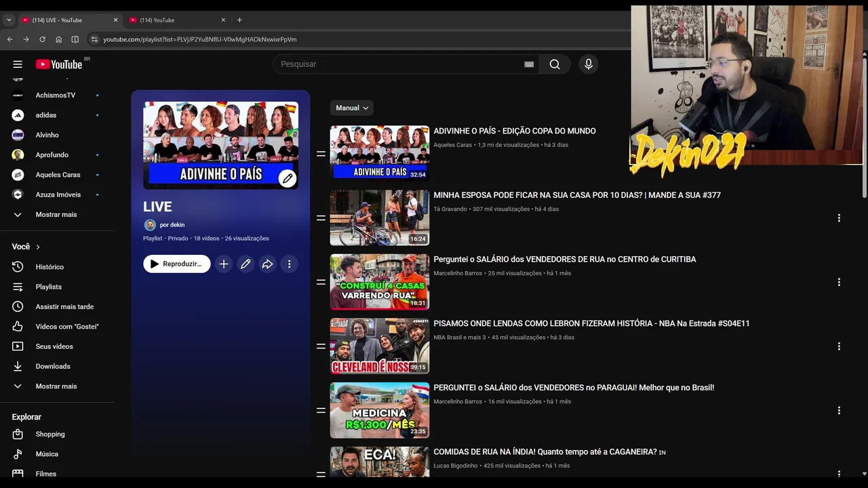Click the browser back arrow
The image size is (868, 488).
point(9,39)
